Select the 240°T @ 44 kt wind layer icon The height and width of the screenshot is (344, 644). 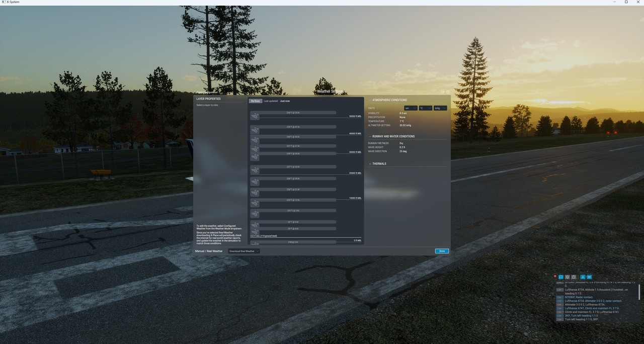pos(255,139)
